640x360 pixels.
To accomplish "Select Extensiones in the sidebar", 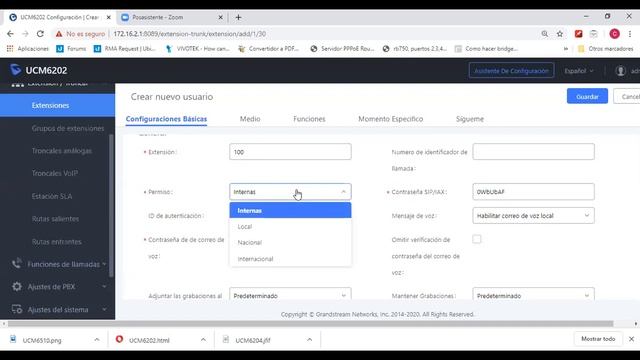I will tap(58, 105).
